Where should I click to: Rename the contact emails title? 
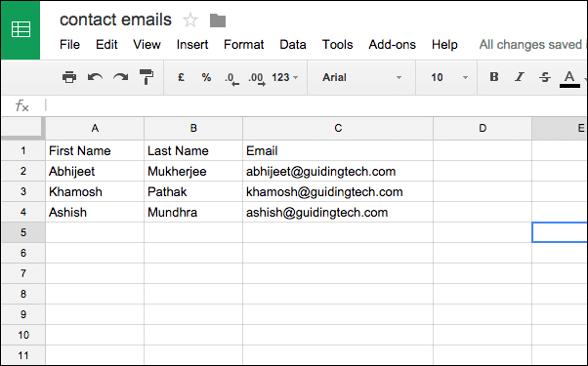pyautogui.click(x=115, y=20)
